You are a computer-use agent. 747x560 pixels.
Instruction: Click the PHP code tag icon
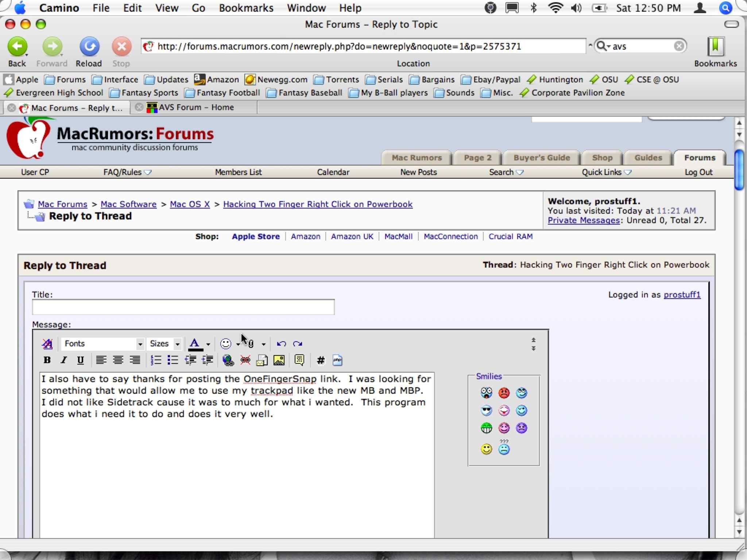pos(337,360)
